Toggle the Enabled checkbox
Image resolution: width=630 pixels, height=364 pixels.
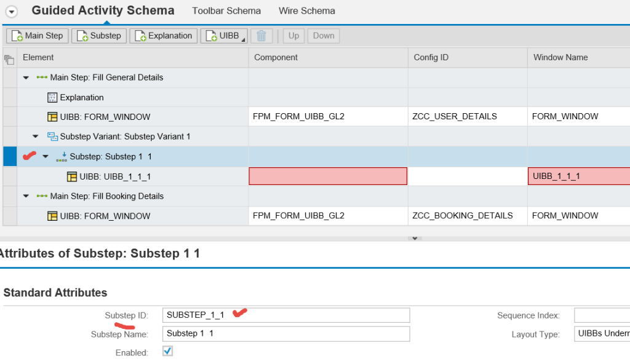click(167, 352)
